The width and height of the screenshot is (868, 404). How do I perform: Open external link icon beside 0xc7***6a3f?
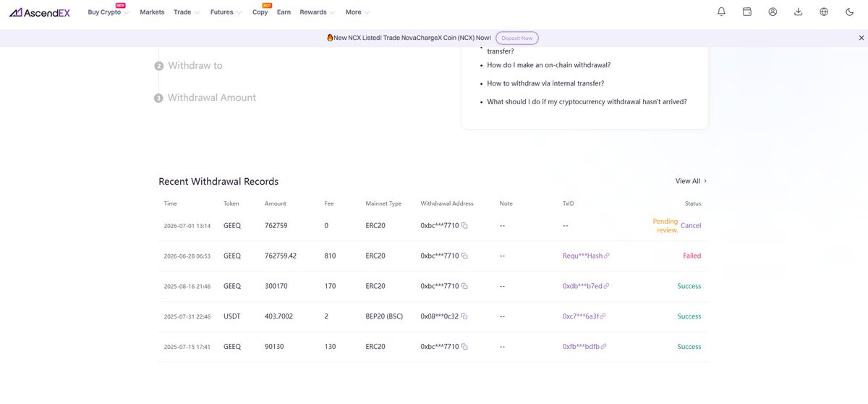point(603,317)
